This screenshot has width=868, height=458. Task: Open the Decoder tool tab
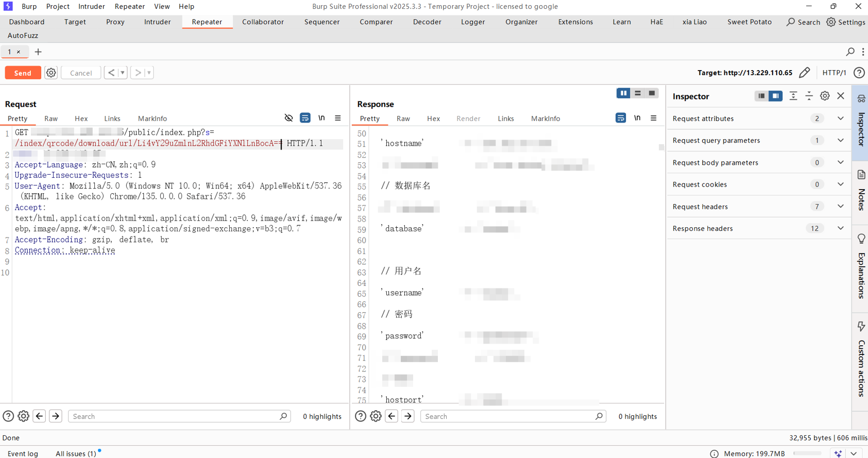coord(427,22)
